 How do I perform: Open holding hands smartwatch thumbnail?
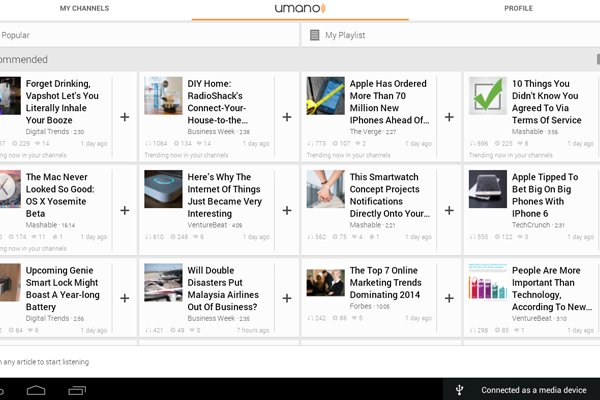[x=326, y=189]
